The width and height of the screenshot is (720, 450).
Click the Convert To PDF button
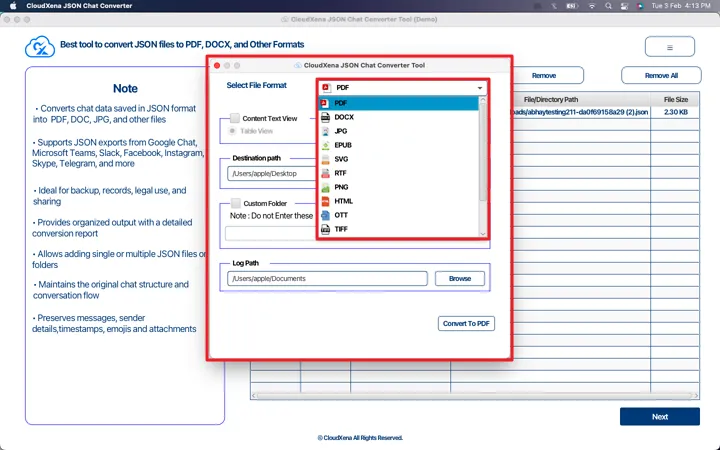(467, 323)
